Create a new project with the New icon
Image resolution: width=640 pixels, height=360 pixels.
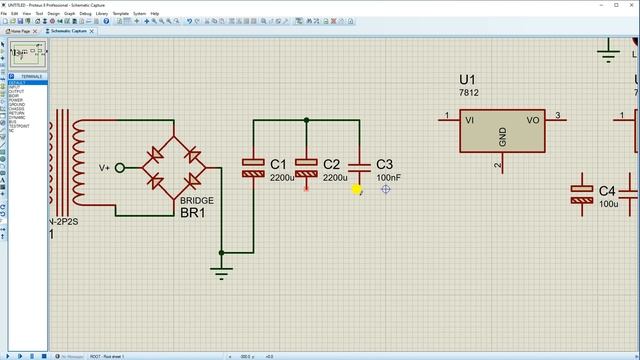point(5,21)
